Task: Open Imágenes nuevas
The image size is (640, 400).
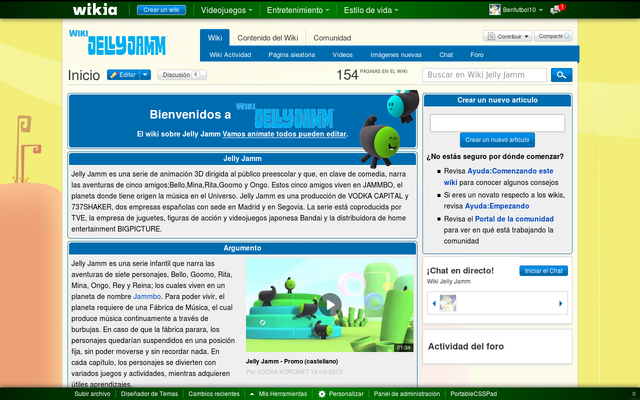Action: pos(396,55)
